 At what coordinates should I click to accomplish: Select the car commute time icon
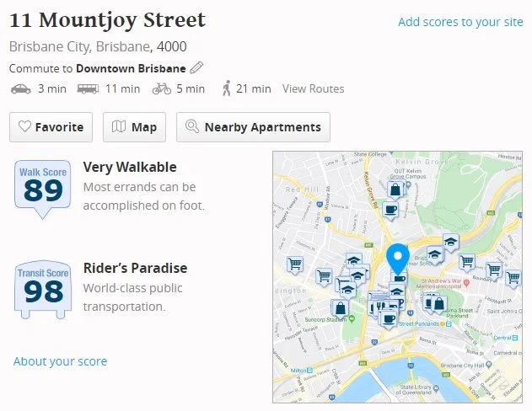pos(21,88)
